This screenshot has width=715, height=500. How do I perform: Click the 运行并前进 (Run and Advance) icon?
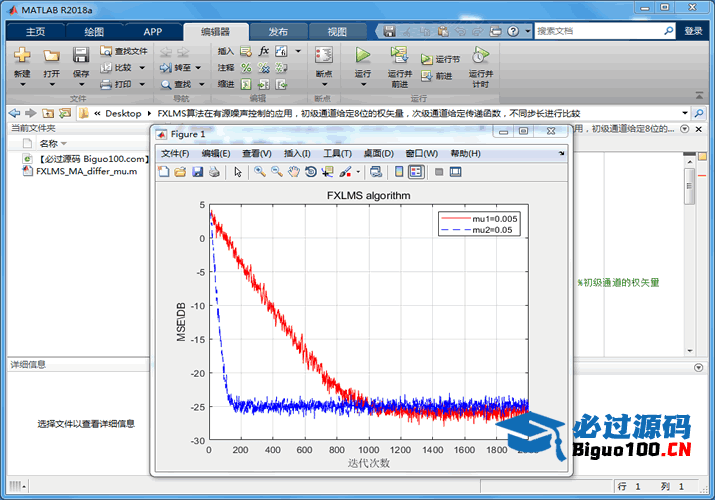(399, 55)
